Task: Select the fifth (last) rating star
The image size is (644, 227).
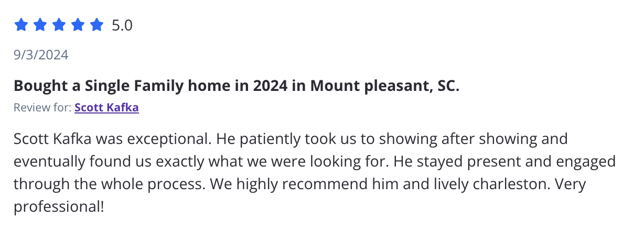Action: [96, 25]
